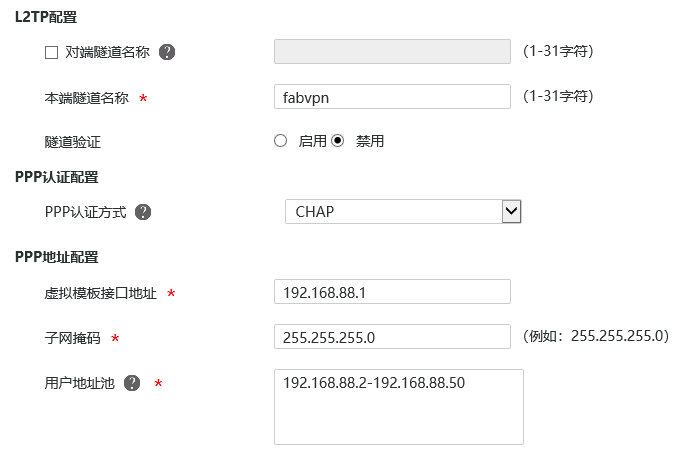Click the PPP认证方式 dropdown arrow

511,211
